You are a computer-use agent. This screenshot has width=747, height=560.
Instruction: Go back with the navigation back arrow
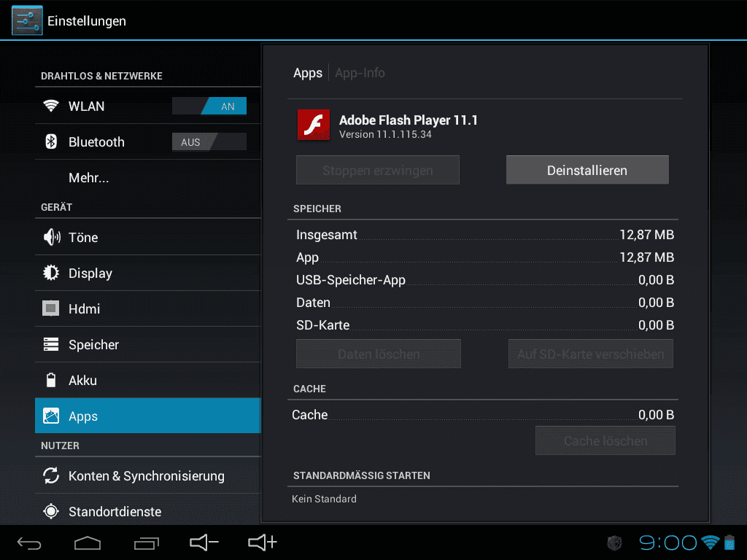[29, 542]
